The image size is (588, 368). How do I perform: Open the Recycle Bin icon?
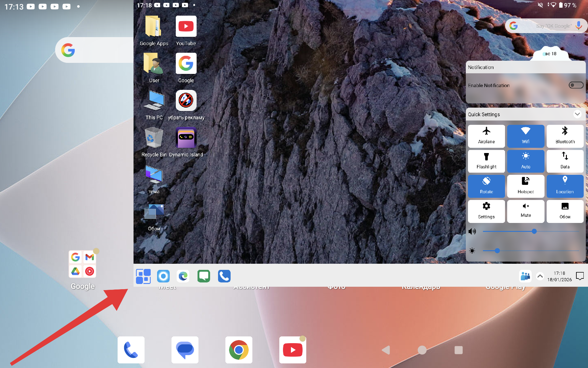pos(154,138)
